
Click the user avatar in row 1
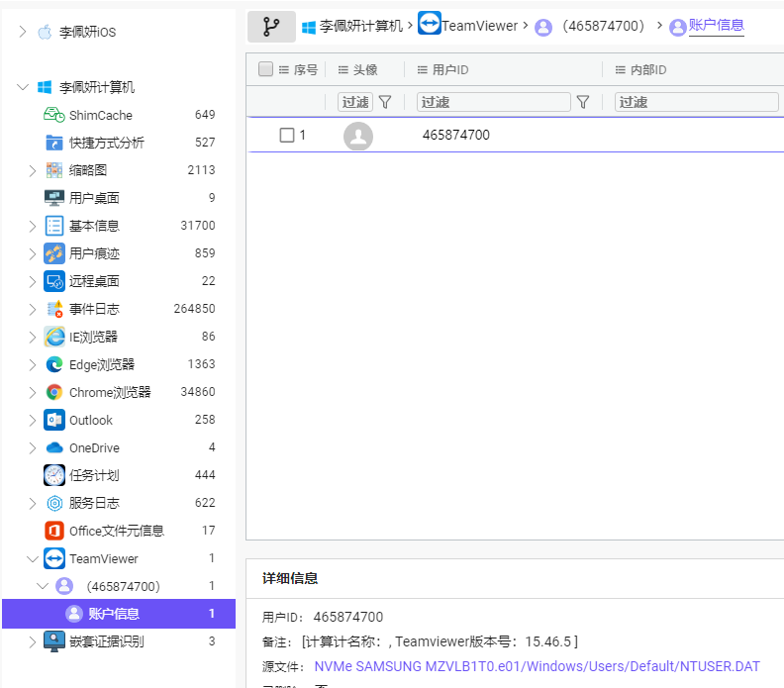(358, 136)
